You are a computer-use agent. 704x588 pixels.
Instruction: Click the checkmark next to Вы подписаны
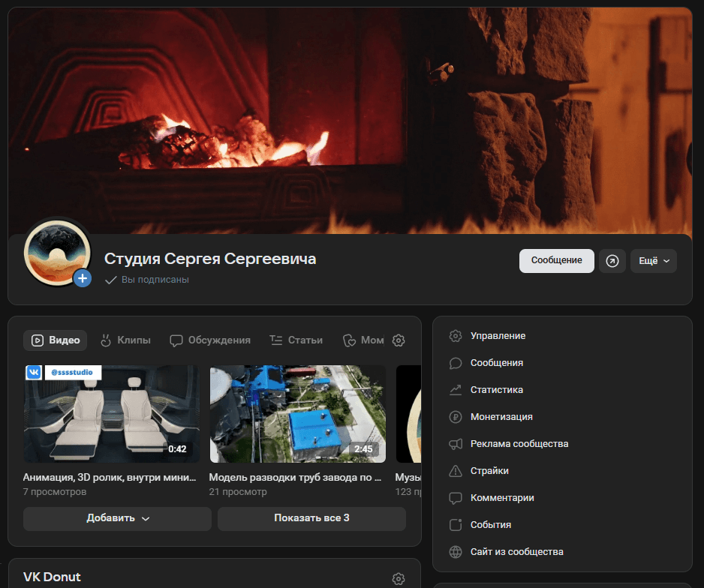tap(110, 280)
